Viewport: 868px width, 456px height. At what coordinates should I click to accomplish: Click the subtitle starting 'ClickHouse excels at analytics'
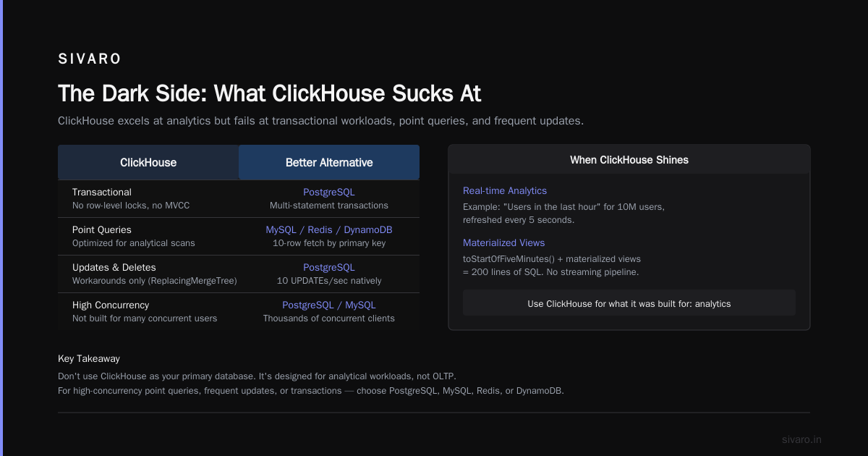coord(320,121)
